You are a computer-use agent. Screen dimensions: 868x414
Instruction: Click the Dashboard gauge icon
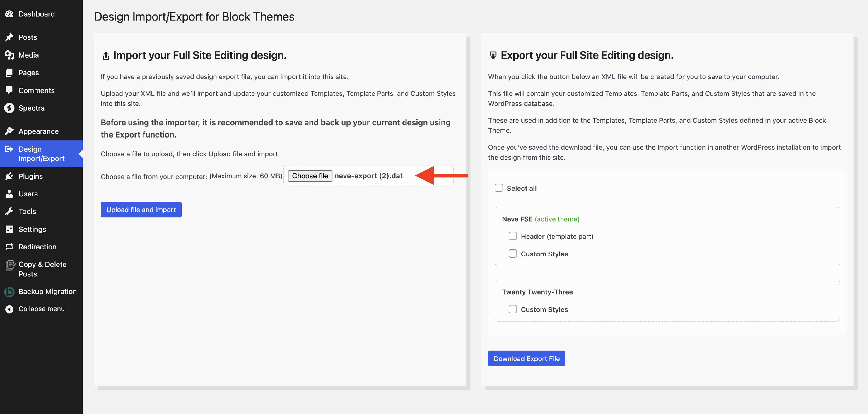point(10,14)
